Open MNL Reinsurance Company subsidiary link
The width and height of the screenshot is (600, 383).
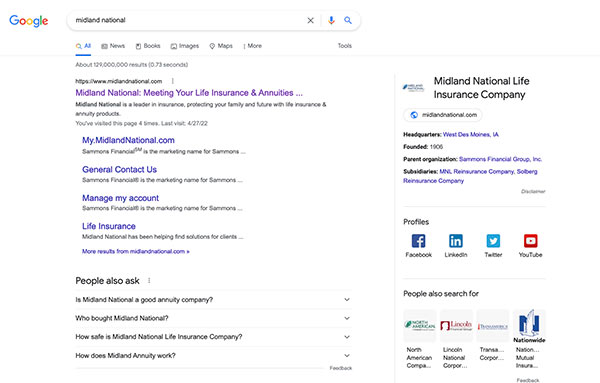point(476,171)
